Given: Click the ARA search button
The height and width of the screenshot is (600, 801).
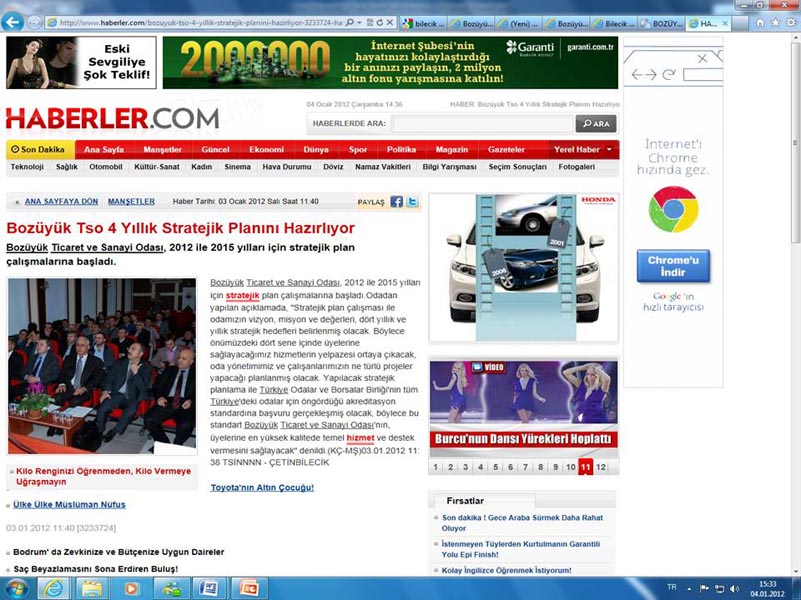Looking at the screenshot, I should (x=596, y=124).
